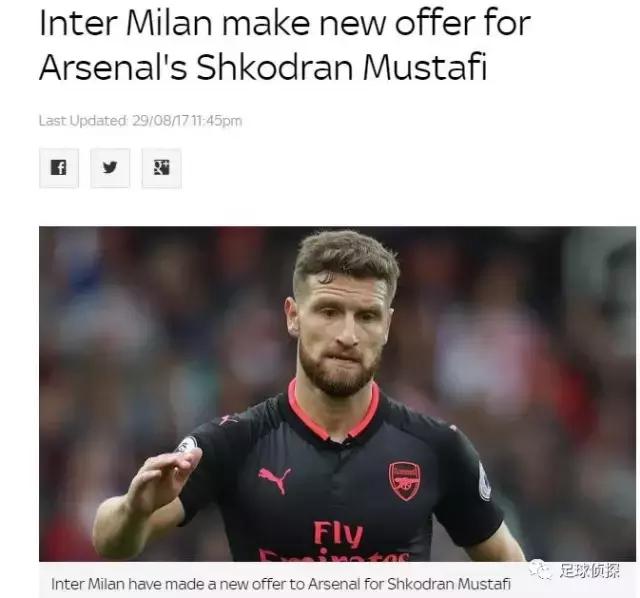Open the Mustafi article photo
The height and width of the screenshot is (598, 640).
click(337, 394)
